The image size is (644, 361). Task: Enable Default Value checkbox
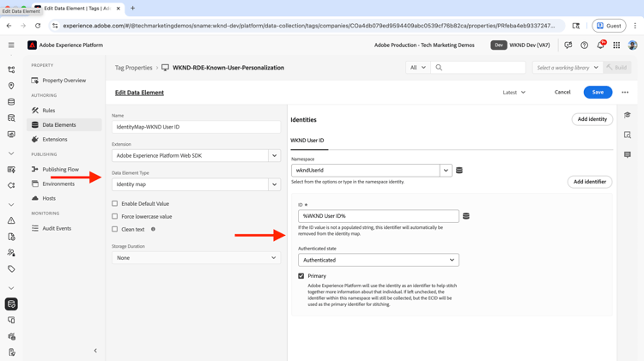[114, 203]
